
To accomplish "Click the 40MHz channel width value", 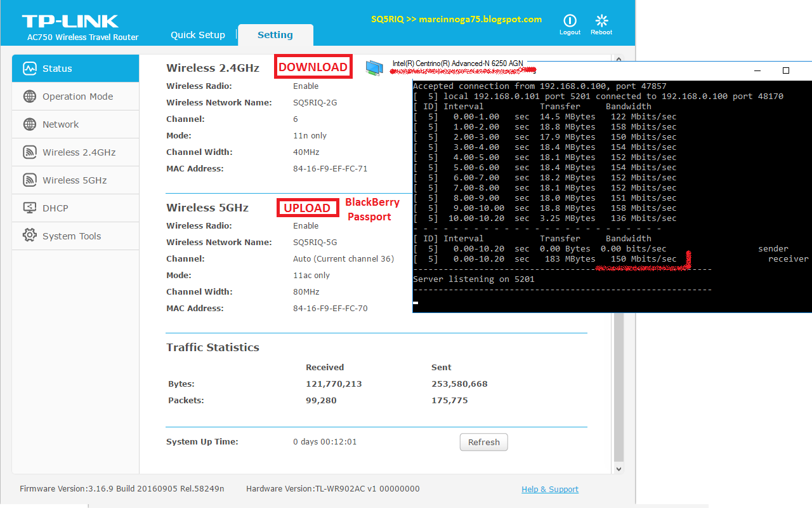I will click(x=306, y=152).
